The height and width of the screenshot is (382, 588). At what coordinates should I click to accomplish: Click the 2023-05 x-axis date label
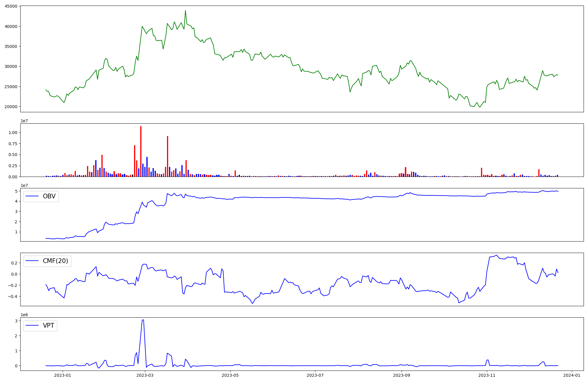click(230, 375)
